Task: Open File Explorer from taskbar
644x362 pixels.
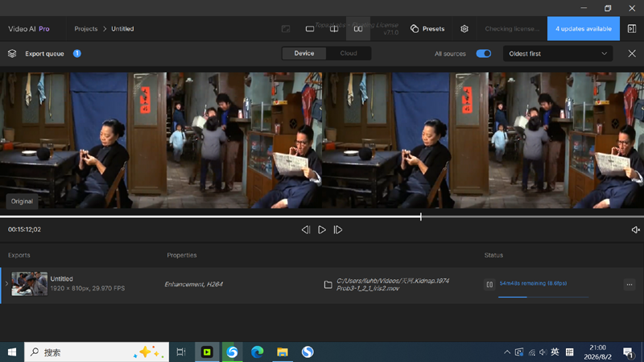Action: [x=283, y=352]
